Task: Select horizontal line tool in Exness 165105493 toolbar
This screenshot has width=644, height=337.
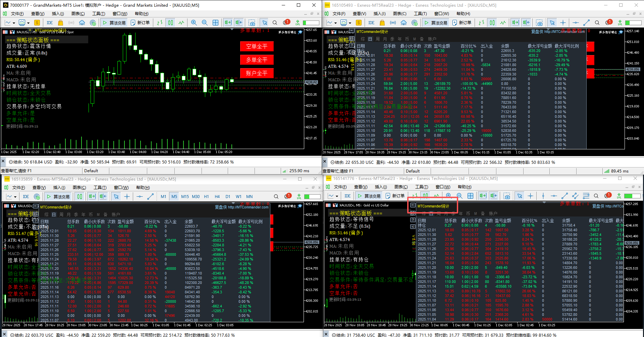Action: (576, 22)
